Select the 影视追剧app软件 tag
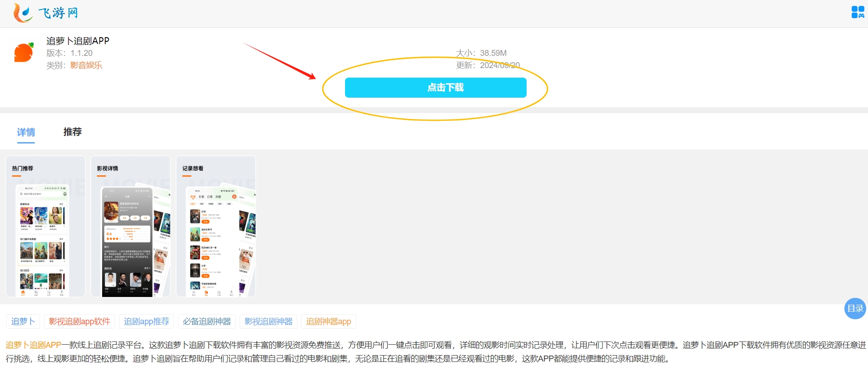 coord(79,321)
